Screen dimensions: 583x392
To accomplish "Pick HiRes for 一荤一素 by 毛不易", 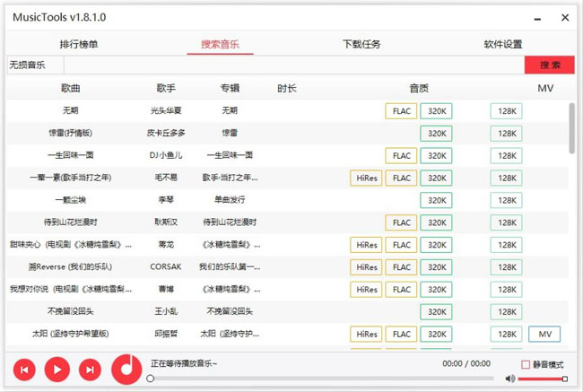I will pos(366,179).
